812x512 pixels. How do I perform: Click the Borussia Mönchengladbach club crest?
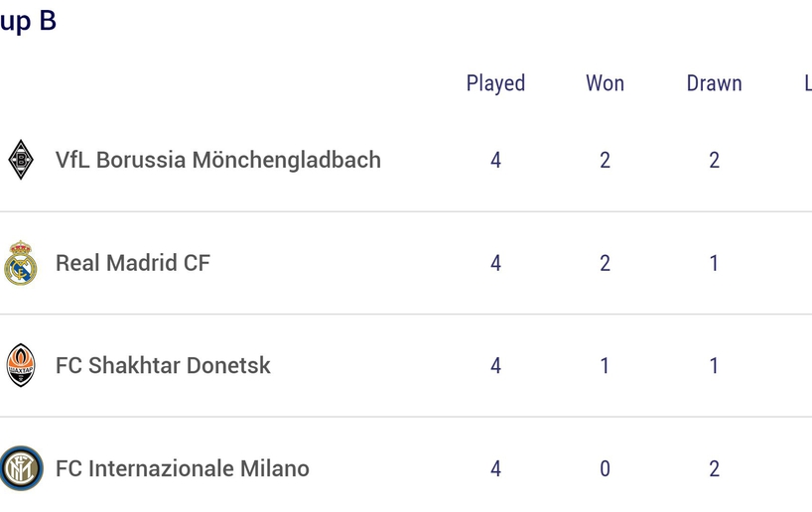[21, 160]
